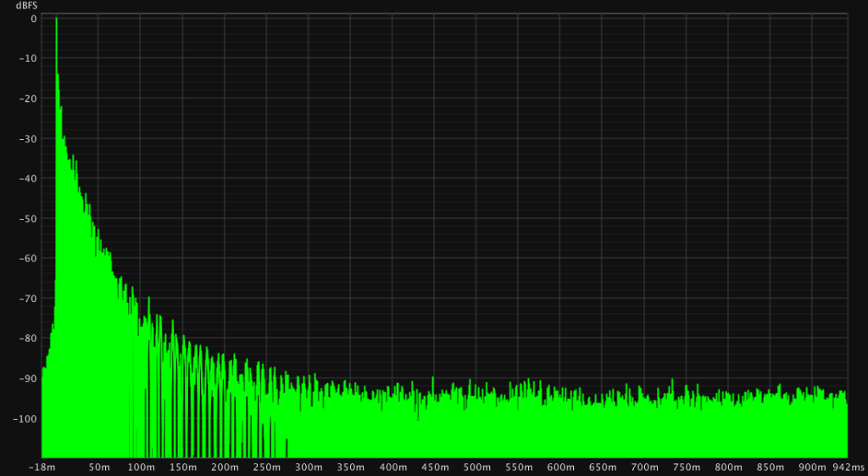This screenshot has height=476, width=868.
Task: Select the -30 label on the vertical axis
Action: click(30, 138)
